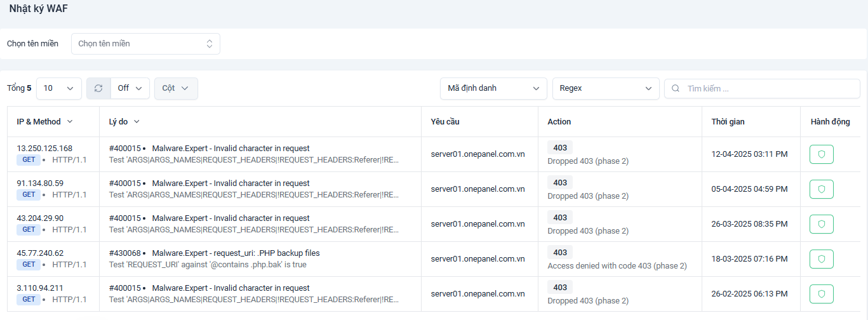This screenshot has height=320, width=868.
Task: Click the GET badge under 45.77.240.62
Action: click(29, 265)
